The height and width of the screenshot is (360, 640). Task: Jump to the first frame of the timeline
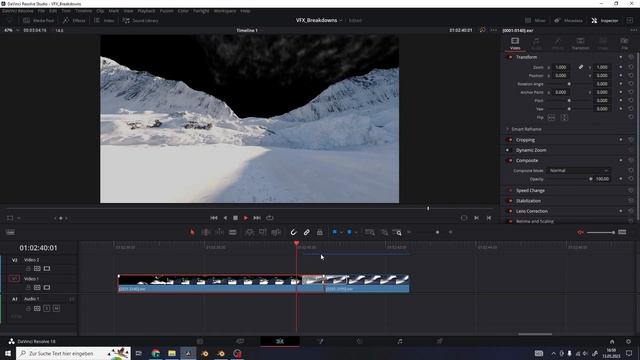click(x=214, y=218)
